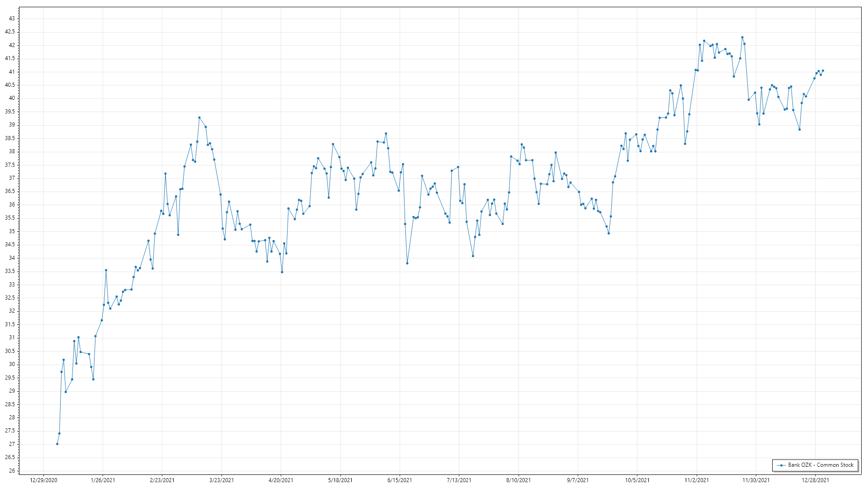This screenshot has width=868, height=488.
Task: Click the Bank OZK legend line marker
Action: point(781,465)
